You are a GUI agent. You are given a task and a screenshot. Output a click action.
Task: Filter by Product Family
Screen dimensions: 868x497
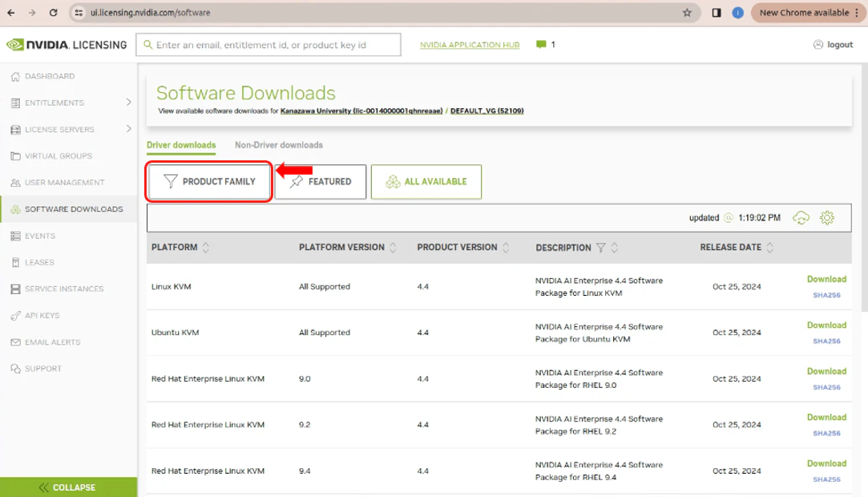[209, 181]
